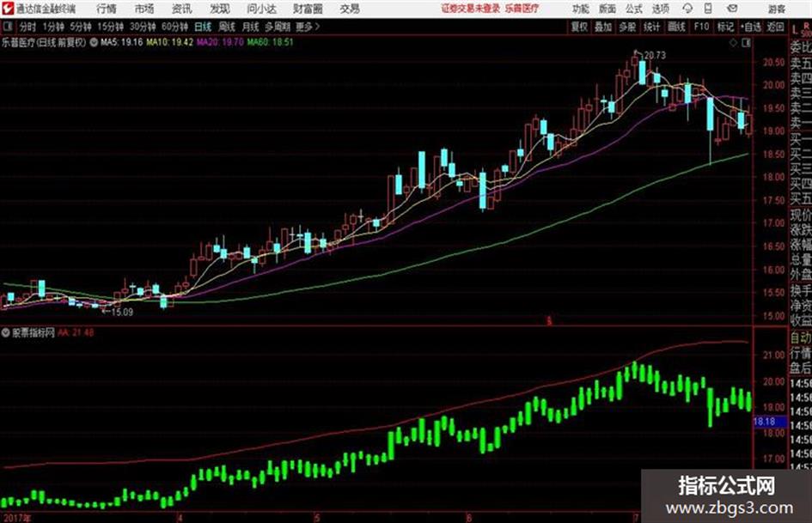Click the MA5: 19.16 indicator value
Image resolution: width=812 pixels, height=523 pixels.
pyautogui.click(x=121, y=42)
